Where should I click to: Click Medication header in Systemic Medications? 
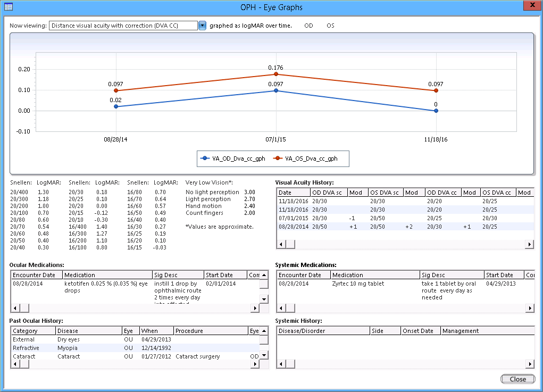(375, 275)
